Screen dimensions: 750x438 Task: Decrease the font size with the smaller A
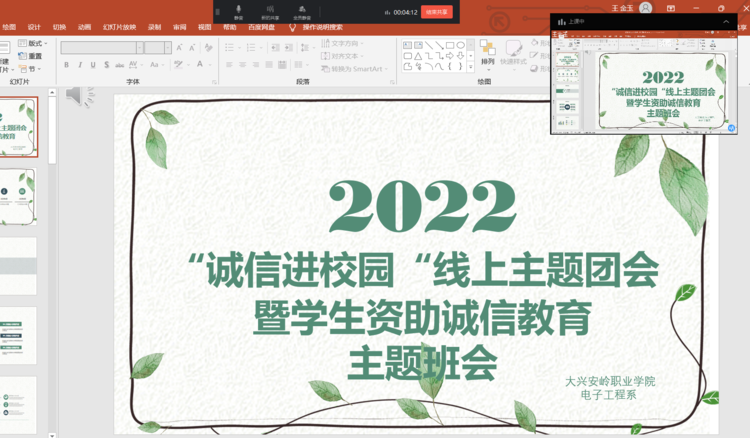coord(192,47)
